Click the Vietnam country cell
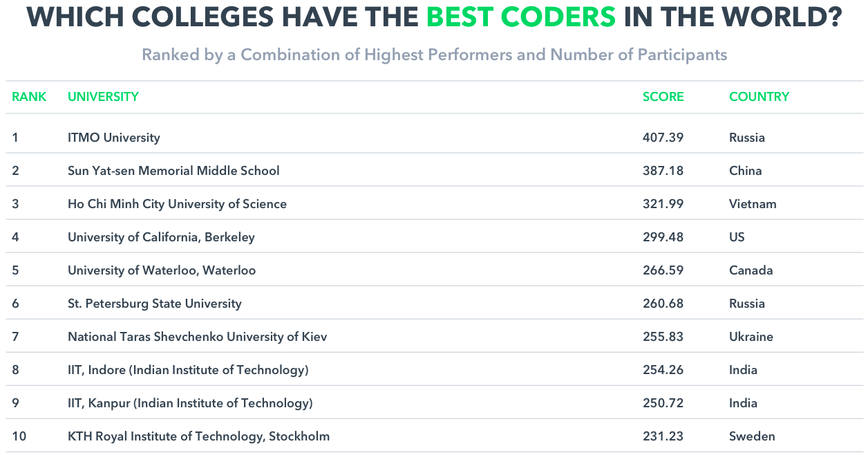 click(753, 204)
